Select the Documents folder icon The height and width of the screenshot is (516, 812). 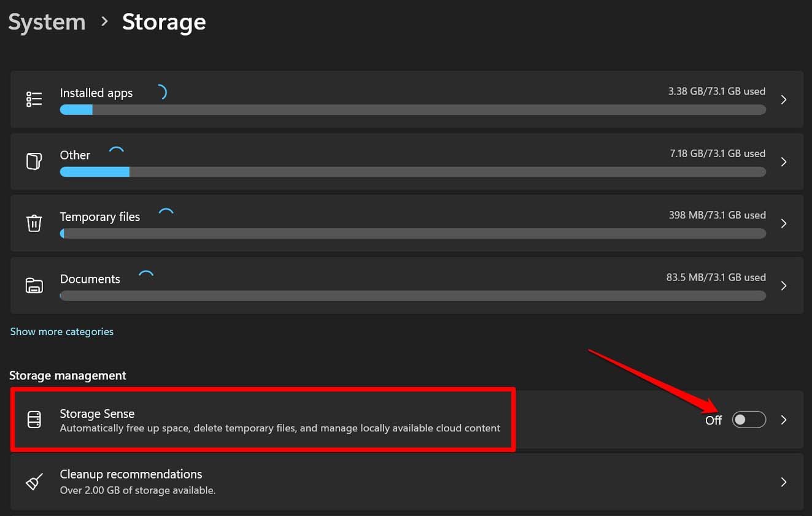(x=34, y=285)
